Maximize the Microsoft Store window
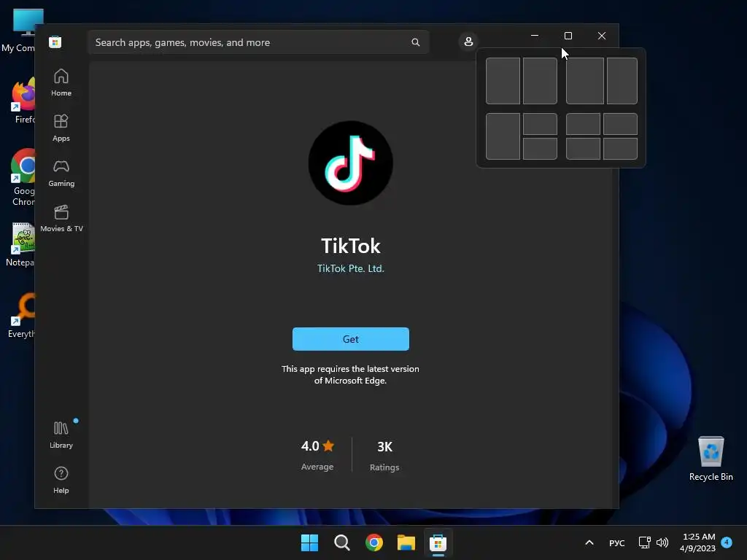This screenshot has height=560, width=747. 568,36
